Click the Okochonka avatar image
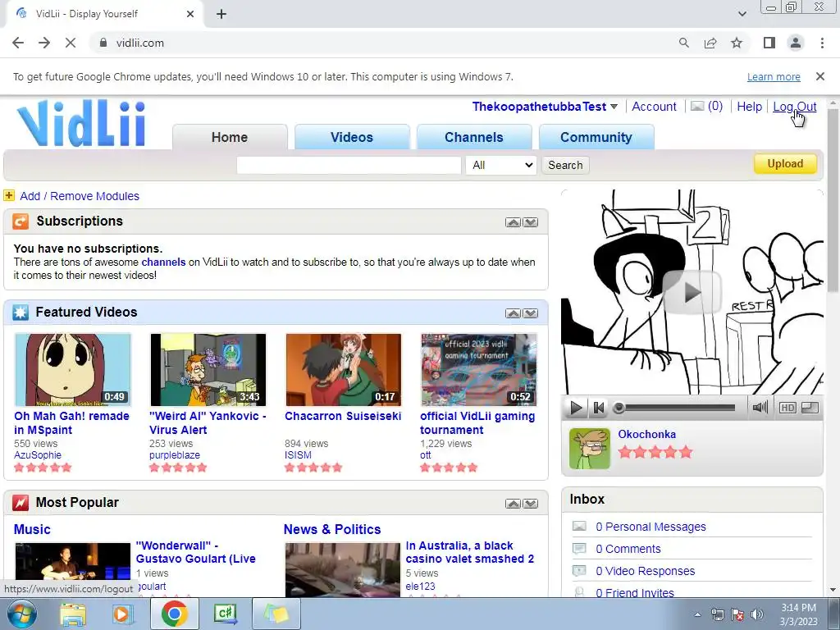The width and height of the screenshot is (840, 630). tap(589, 449)
